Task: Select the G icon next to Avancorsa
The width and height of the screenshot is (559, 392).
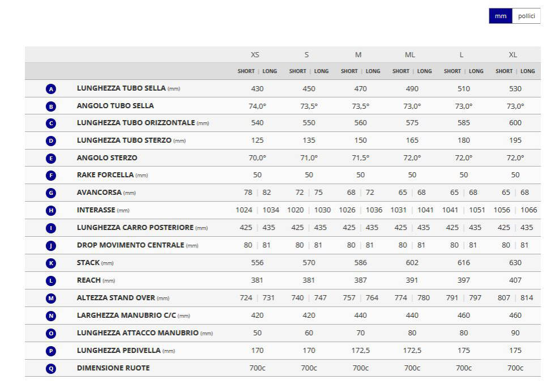Action: 51,193
